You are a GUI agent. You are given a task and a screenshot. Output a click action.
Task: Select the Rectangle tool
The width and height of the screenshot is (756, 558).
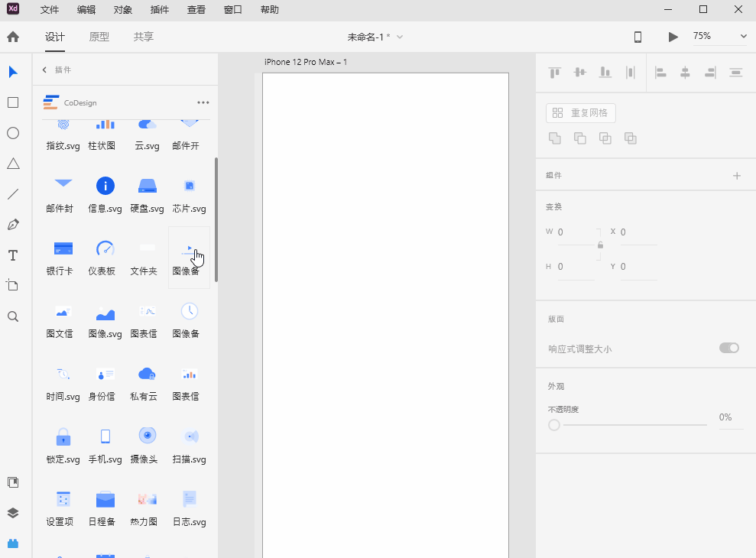coord(13,102)
